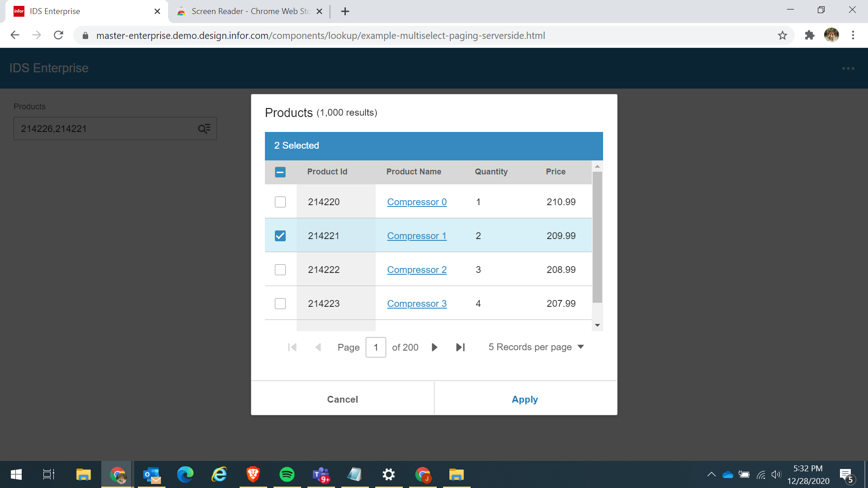
Task: Navigate forward in browser history
Action: (37, 35)
